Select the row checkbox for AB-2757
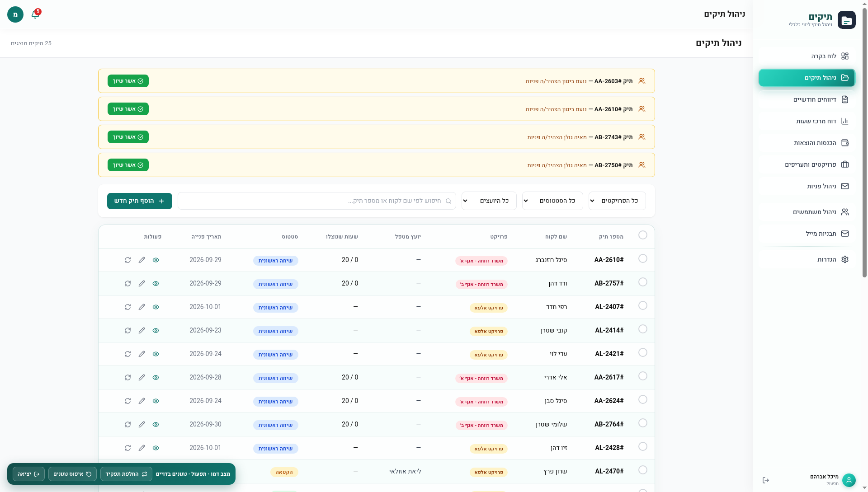This screenshot has height=492, width=868. coord(643,282)
